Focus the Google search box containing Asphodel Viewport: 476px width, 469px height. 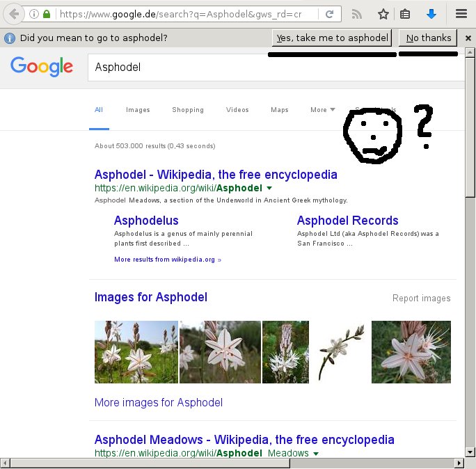pos(276,67)
